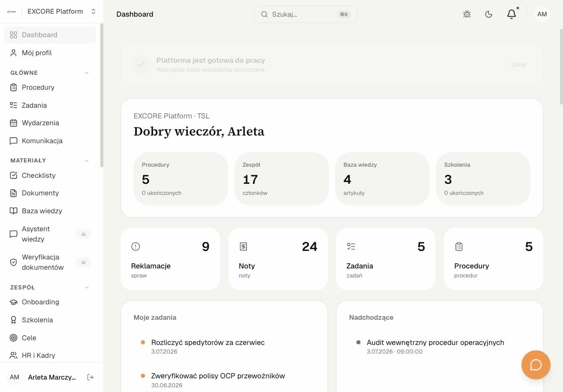Click the search field Szukaj…
Image resolution: width=563 pixels, height=392 pixels.
[x=306, y=14]
